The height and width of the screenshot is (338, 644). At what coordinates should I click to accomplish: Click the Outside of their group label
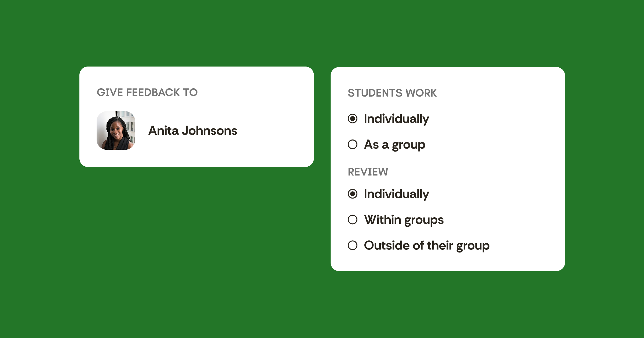pyautogui.click(x=427, y=246)
